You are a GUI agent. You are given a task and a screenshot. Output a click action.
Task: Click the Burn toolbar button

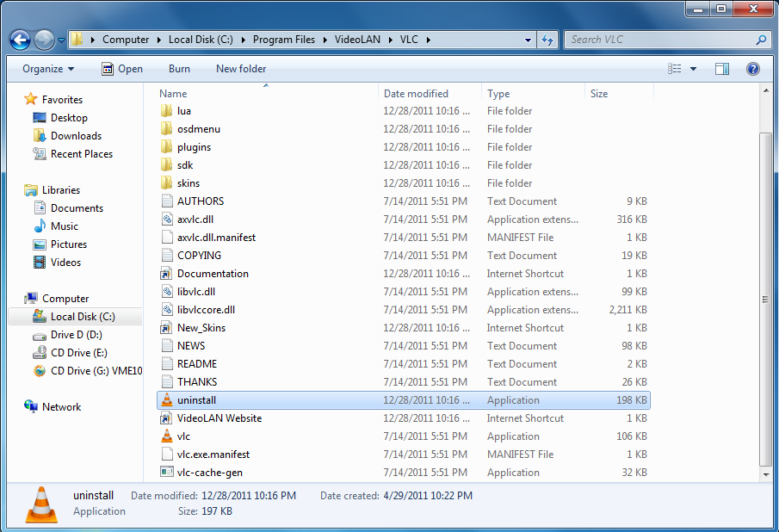(179, 69)
